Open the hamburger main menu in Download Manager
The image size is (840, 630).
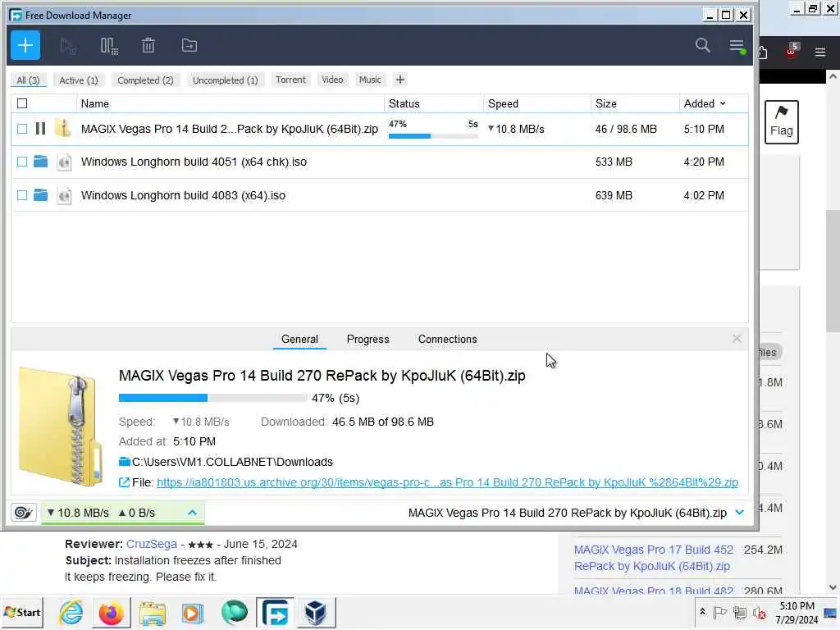(x=737, y=46)
